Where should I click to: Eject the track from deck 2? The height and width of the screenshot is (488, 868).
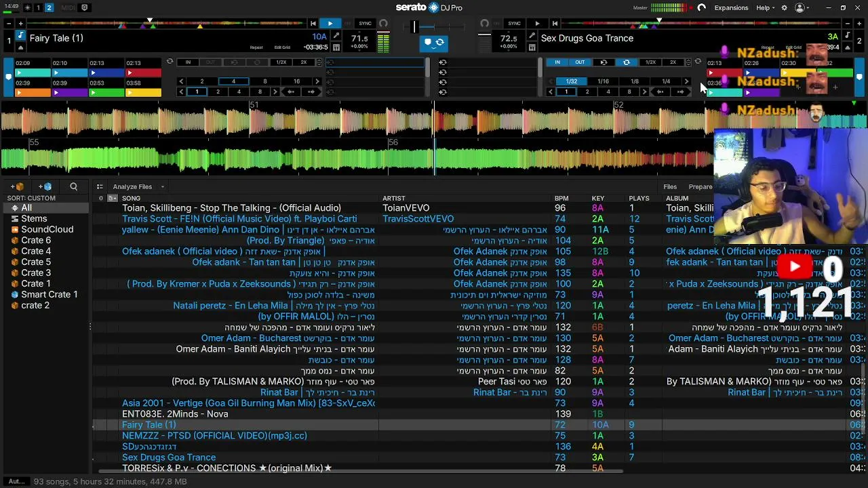[x=848, y=47]
